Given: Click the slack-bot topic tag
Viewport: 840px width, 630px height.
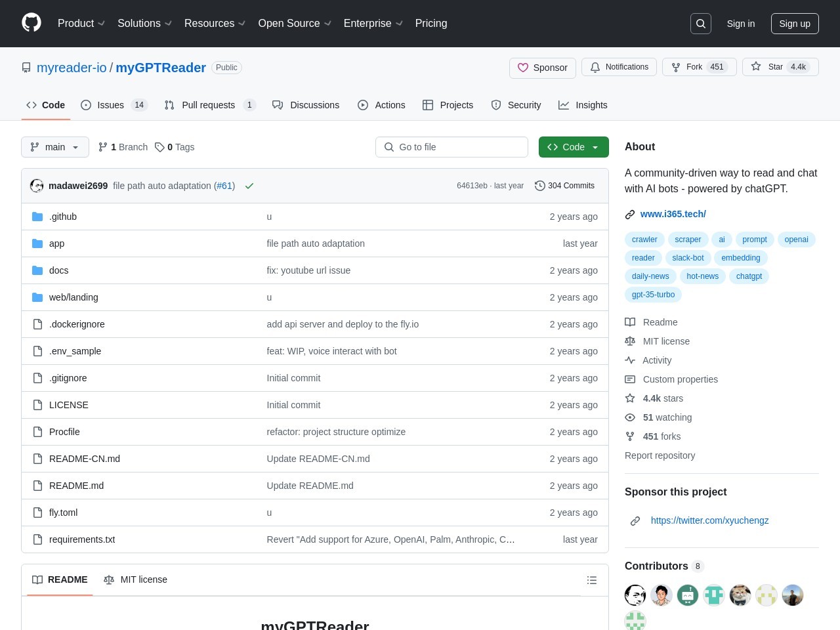Looking at the screenshot, I should [688, 258].
